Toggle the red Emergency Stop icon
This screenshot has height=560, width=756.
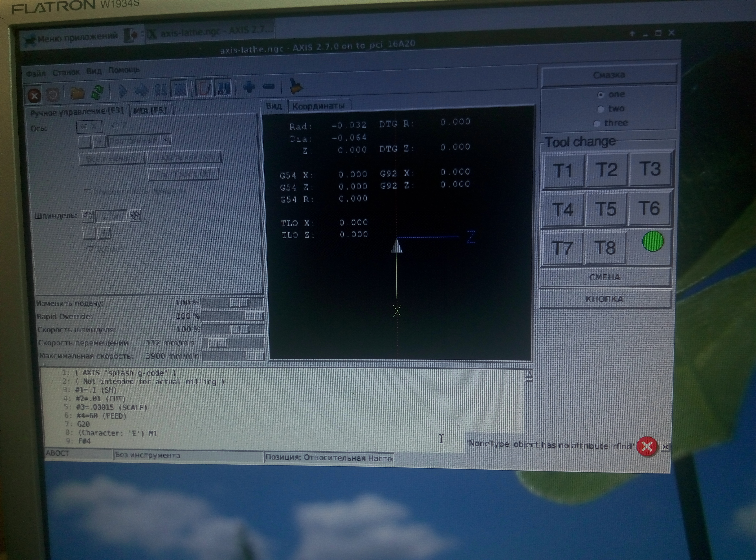pyautogui.click(x=34, y=96)
